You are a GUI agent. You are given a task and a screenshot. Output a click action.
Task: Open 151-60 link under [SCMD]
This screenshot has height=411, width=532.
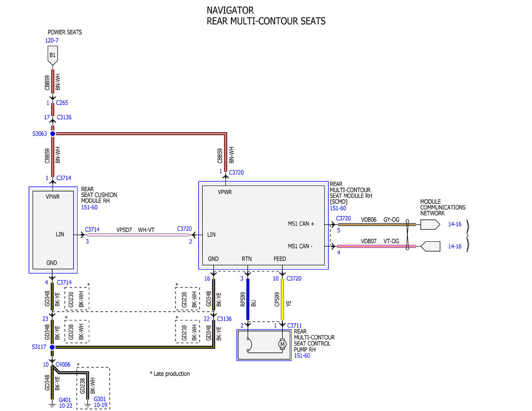point(338,208)
